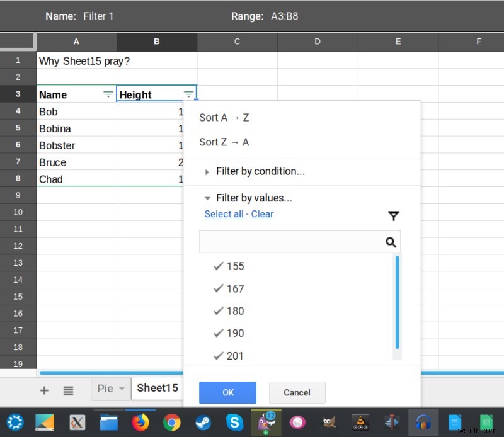This screenshot has height=437, width=504.
Task: Click the filter icon on the Name column header
Action: coord(108,94)
